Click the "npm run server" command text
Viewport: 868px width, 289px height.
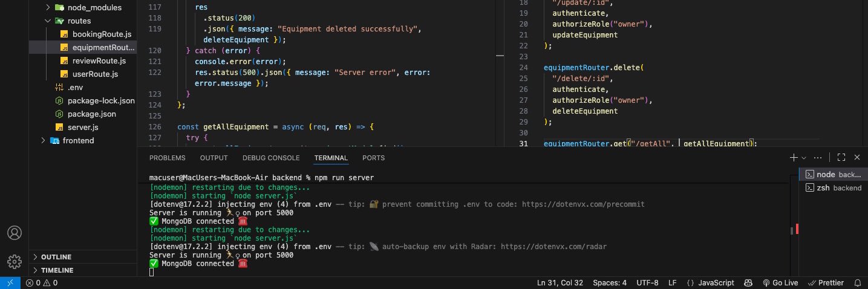[x=344, y=178]
